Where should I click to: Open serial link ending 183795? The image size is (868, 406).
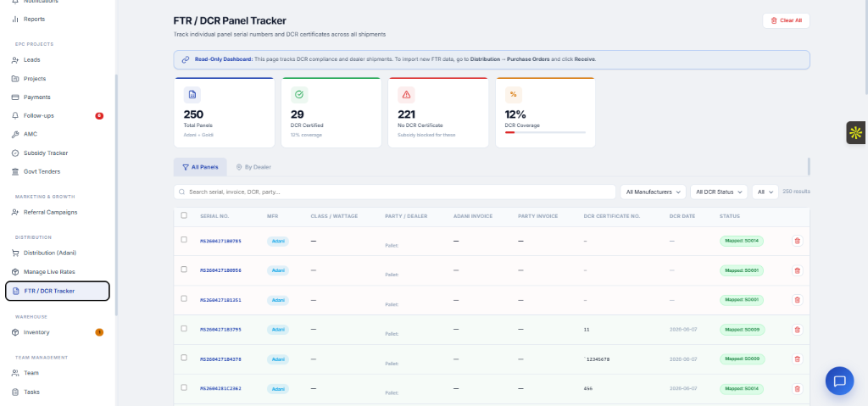(221, 330)
